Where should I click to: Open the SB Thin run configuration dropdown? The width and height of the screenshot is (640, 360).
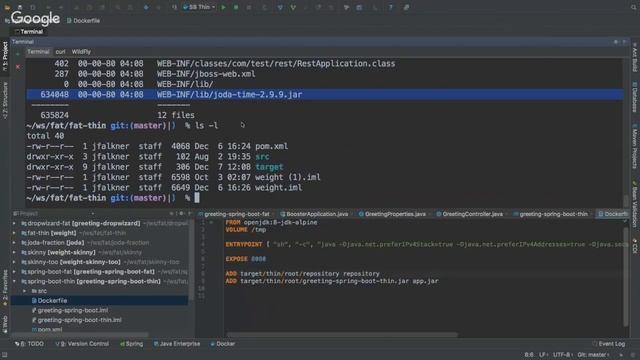200,7
